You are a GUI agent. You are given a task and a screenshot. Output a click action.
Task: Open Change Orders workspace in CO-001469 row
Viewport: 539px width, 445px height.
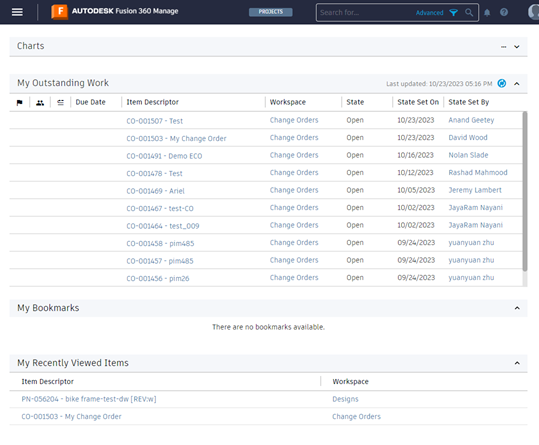294,190
